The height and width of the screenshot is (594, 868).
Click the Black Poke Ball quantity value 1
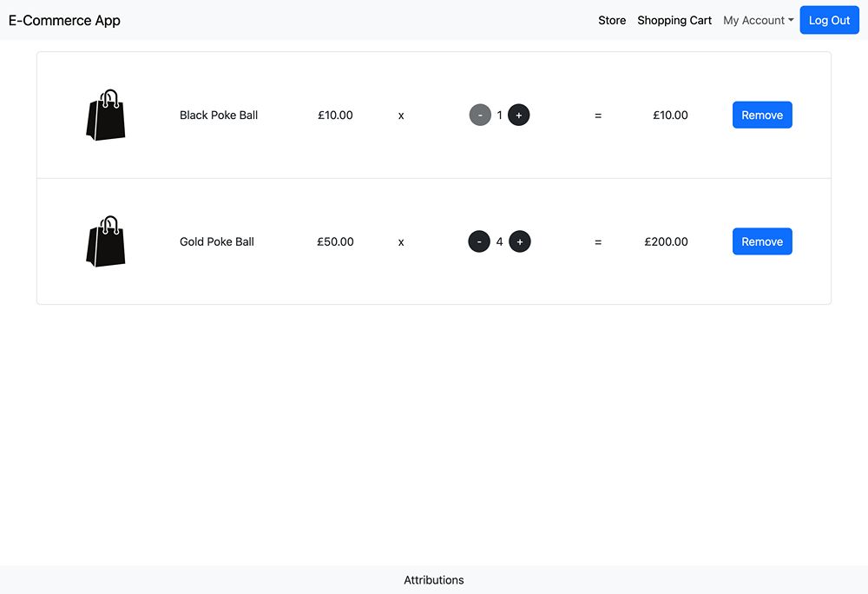coord(499,115)
